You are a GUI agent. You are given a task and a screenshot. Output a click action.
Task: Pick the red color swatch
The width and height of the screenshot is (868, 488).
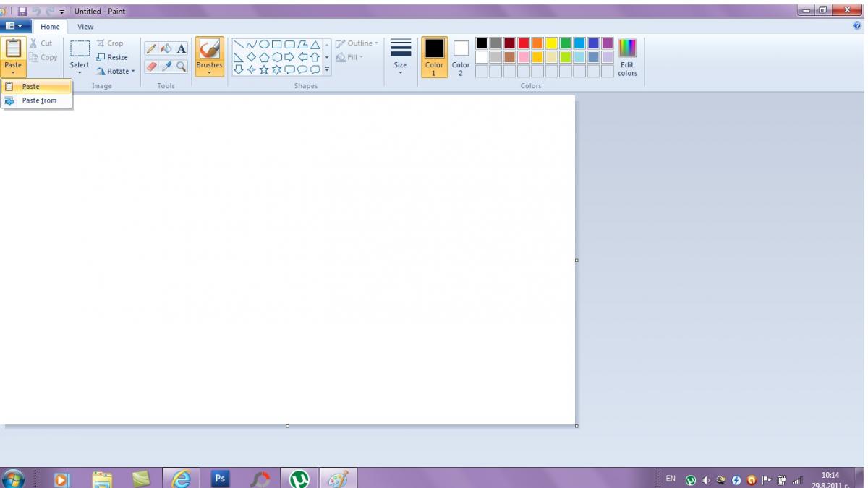pos(524,43)
